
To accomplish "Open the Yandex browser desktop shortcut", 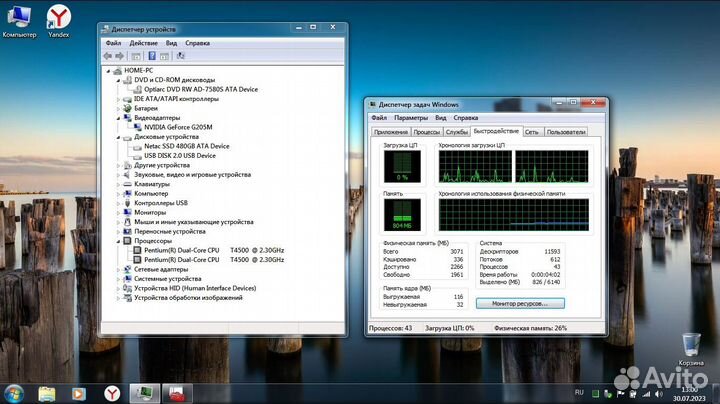I will click(59, 21).
